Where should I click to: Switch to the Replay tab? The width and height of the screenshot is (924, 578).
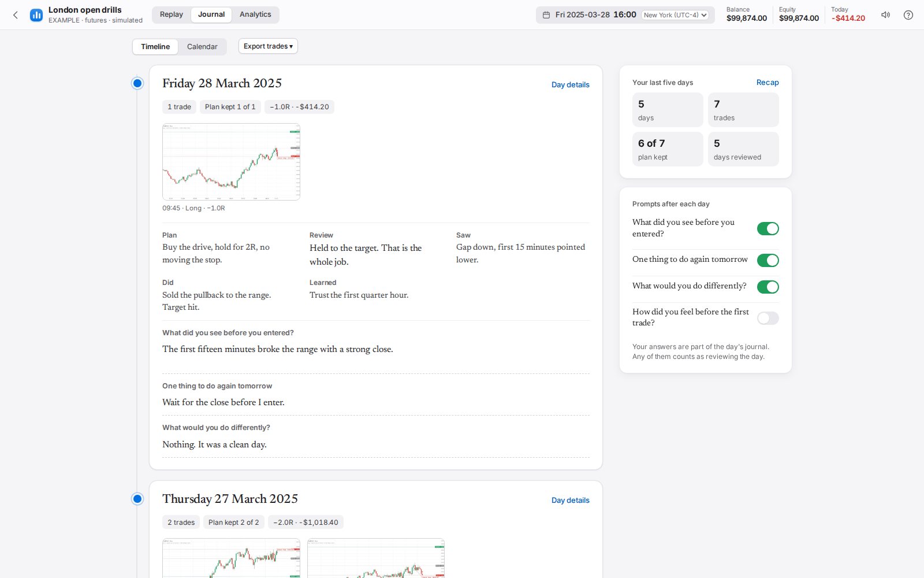[x=172, y=14]
